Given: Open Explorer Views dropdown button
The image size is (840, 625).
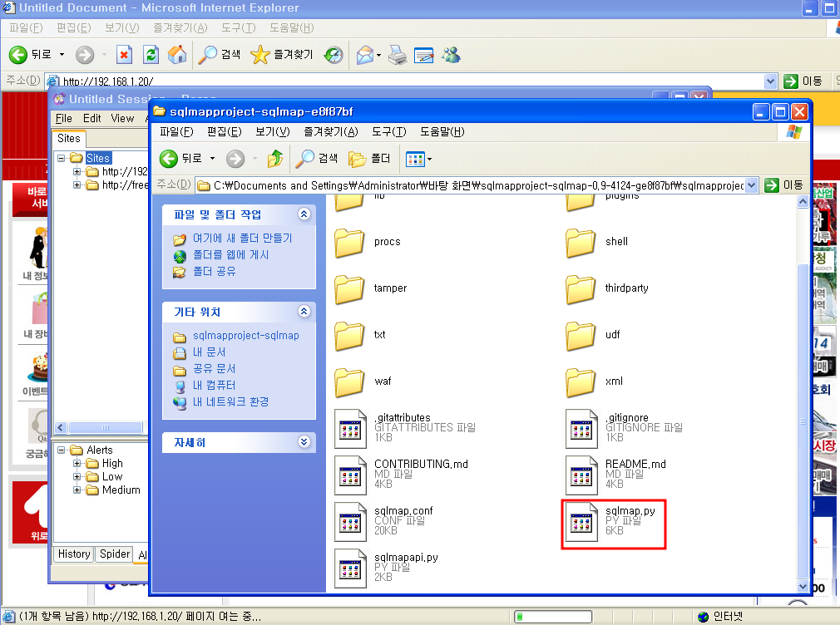Looking at the screenshot, I should 418,159.
